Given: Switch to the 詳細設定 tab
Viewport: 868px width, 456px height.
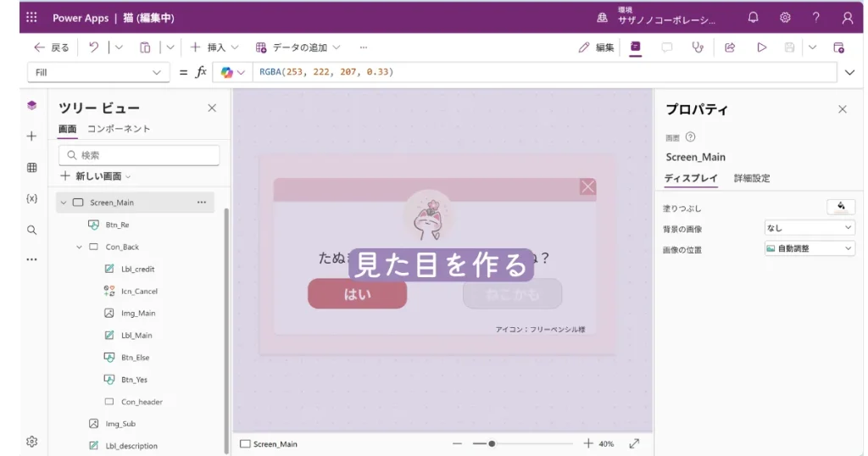Looking at the screenshot, I should click(751, 178).
